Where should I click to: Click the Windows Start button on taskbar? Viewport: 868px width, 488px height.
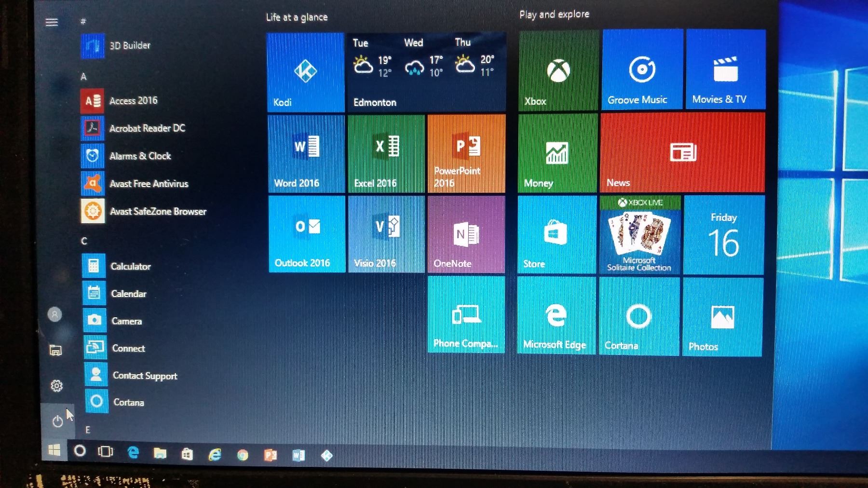(x=54, y=450)
